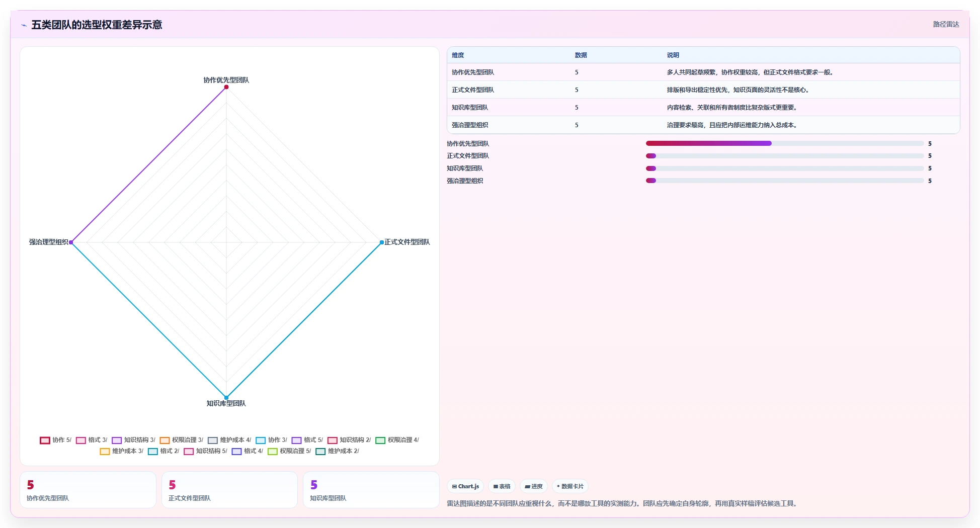The height and width of the screenshot is (528, 980).
Task: Open the 正式文件型团队 data card
Action: tap(229, 490)
